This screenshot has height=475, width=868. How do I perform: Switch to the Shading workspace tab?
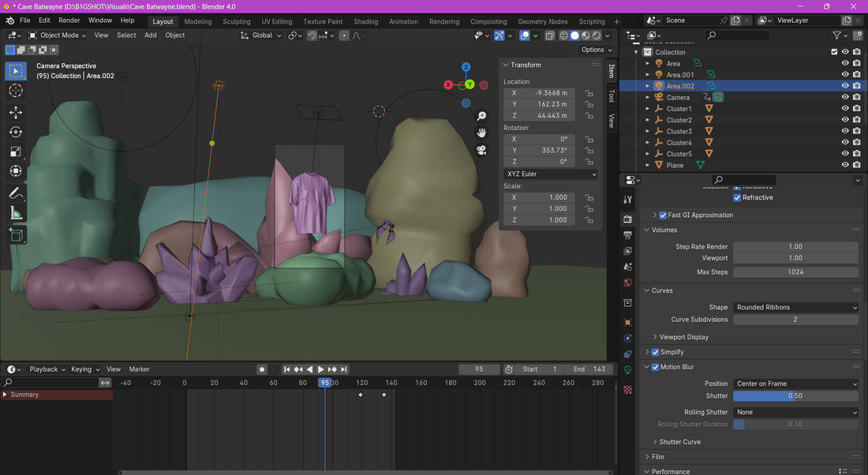pyautogui.click(x=366, y=21)
